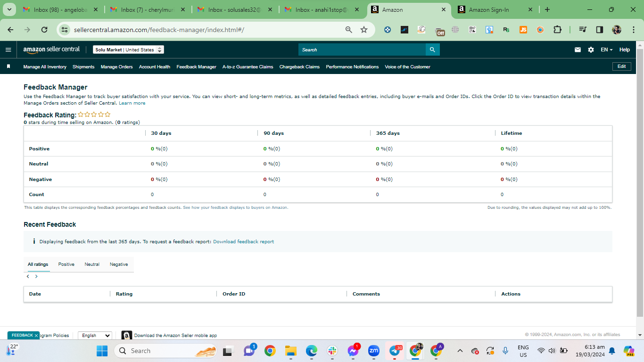Go to next feedback page arrow
This screenshot has height=362, width=644.
(x=36, y=277)
